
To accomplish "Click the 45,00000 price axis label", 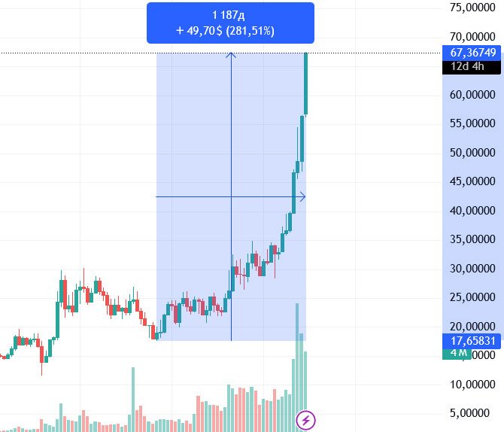I will (471, 181).
